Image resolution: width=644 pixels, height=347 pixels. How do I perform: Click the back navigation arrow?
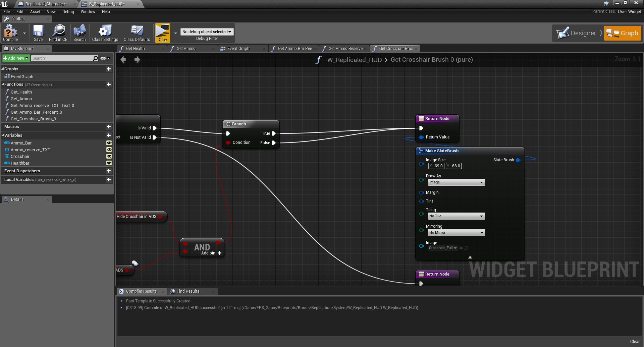coord(123,59)
